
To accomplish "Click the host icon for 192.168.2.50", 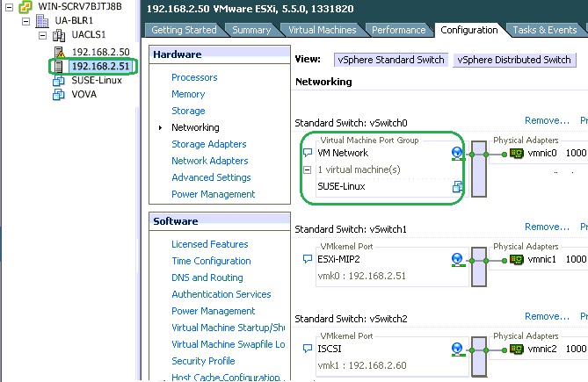I will (x=59, y=52).
